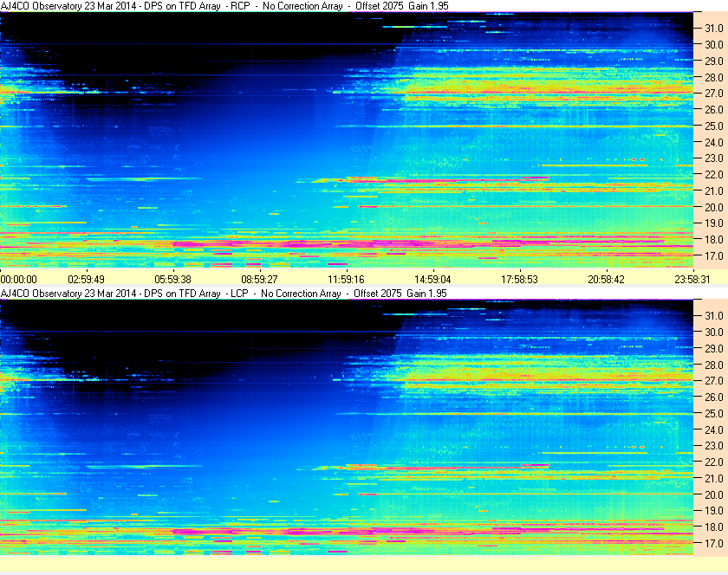The image size is (728, 575).
Task: Click 25.0 on the RCP frequency axis
Action: pyautogui.click(x=714, y=126)
